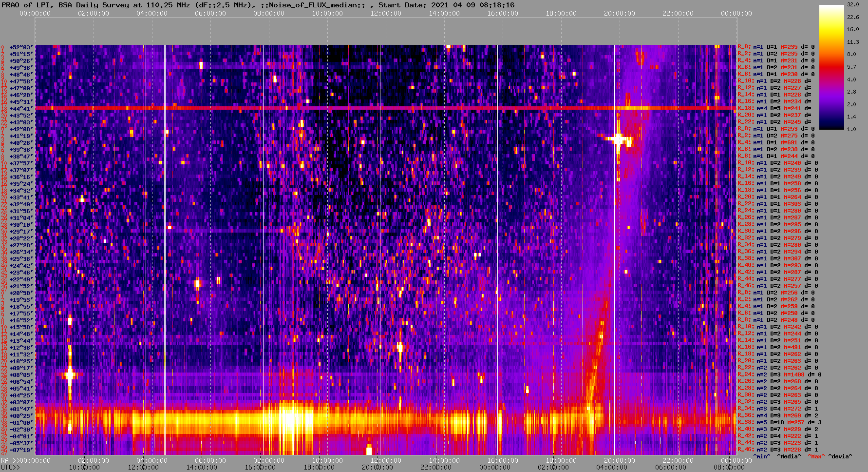
Task: Click the +12°38' declination label
Action: pos(21,348)
